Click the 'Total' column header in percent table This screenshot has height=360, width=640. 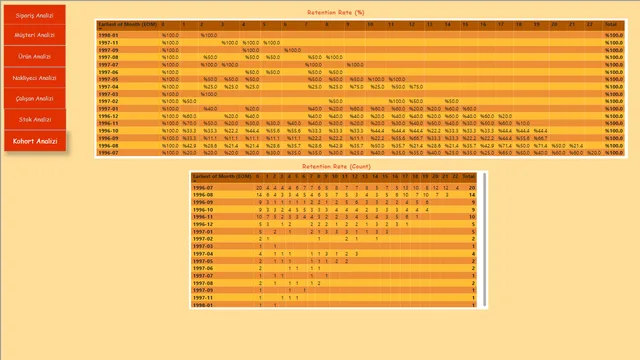[611, 24]
